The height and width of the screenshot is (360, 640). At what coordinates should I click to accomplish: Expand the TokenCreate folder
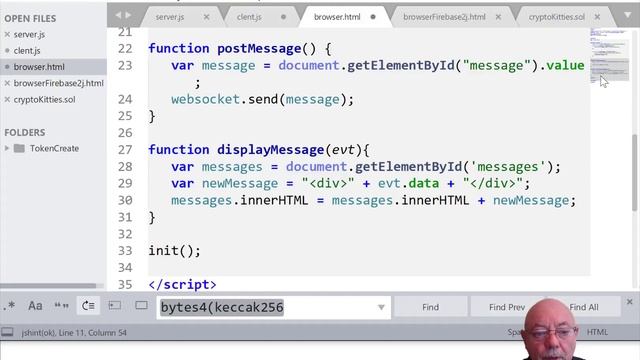7,148
